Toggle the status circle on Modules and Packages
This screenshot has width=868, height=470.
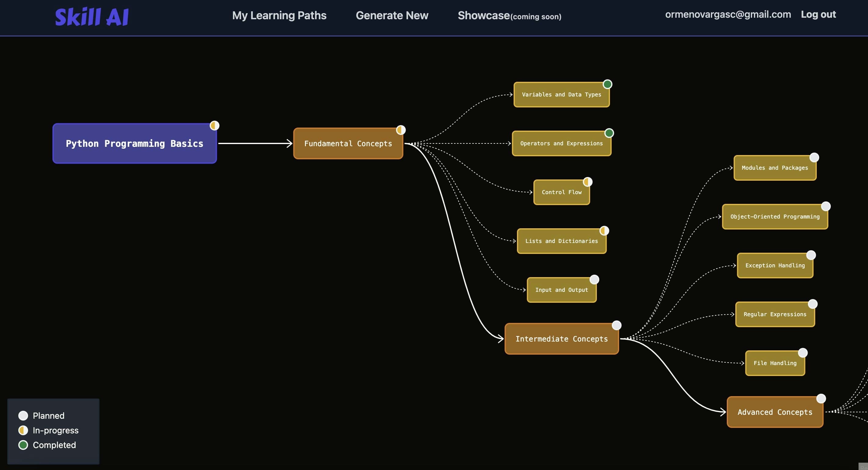coord(814,157)
